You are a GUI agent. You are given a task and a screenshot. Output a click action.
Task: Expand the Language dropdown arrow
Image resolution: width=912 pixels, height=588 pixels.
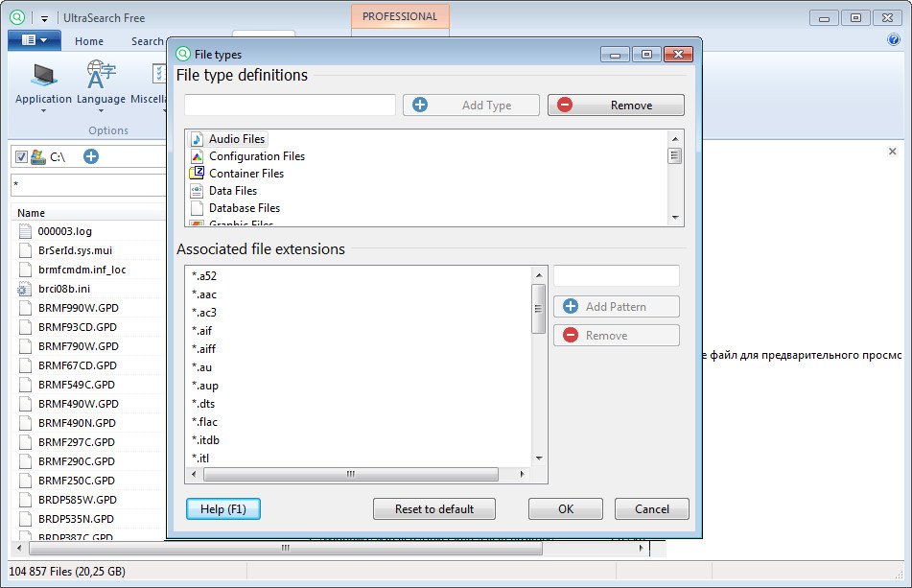click(x=102, y=111)
